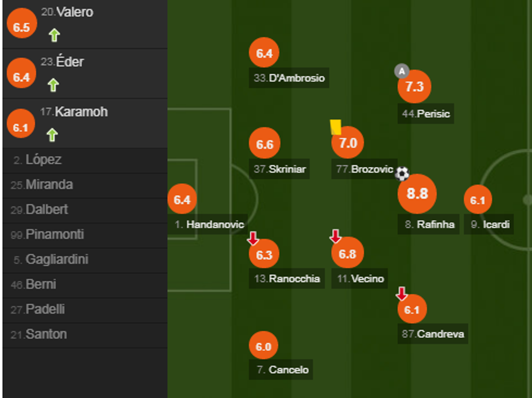Click Brozovic's yellow card icon
The image size is (532, 398).
tap(335, 127)
